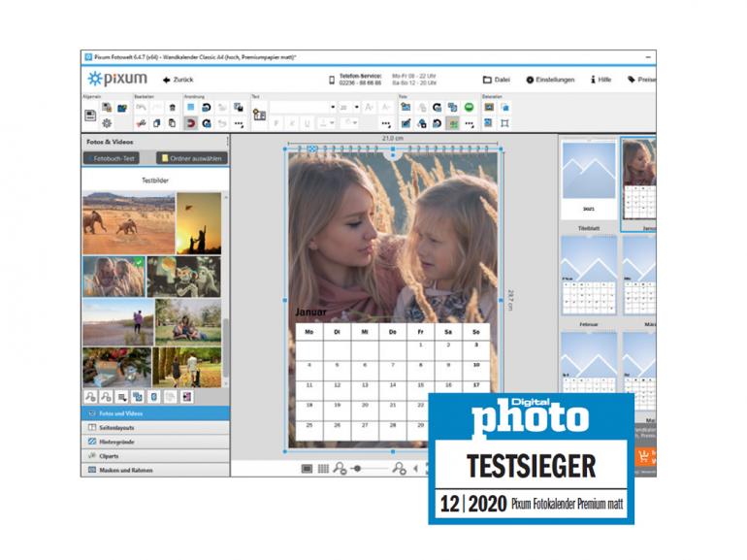Click the save project icon in Allgemein group
Viewport: 747px width, 560px height.
[90, 115]
